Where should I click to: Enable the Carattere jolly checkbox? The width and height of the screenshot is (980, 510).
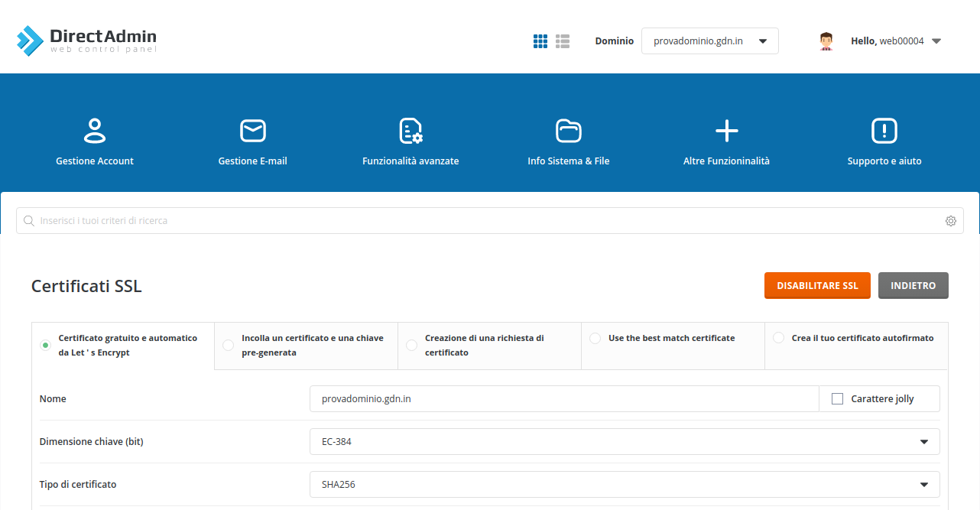click(837, 399)
